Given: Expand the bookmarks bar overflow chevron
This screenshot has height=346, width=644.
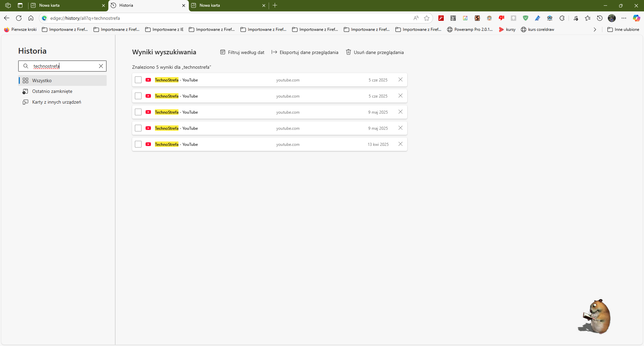Looking at the screenshot, I should [595, 30].
